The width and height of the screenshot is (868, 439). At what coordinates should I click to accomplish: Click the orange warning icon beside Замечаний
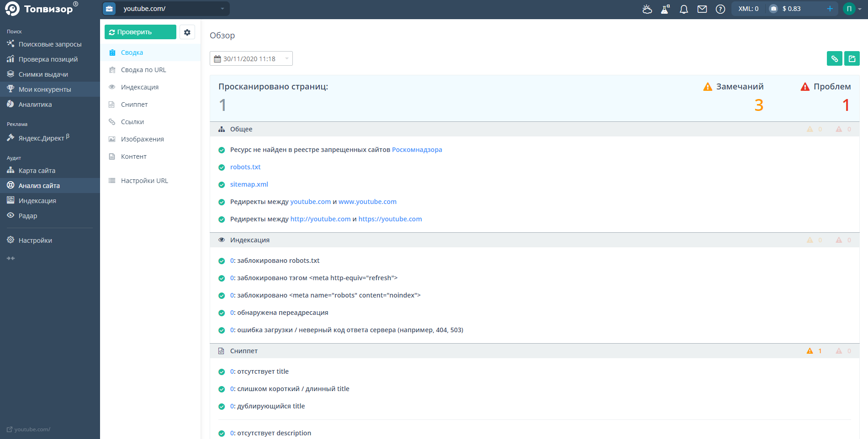[708, 87]
